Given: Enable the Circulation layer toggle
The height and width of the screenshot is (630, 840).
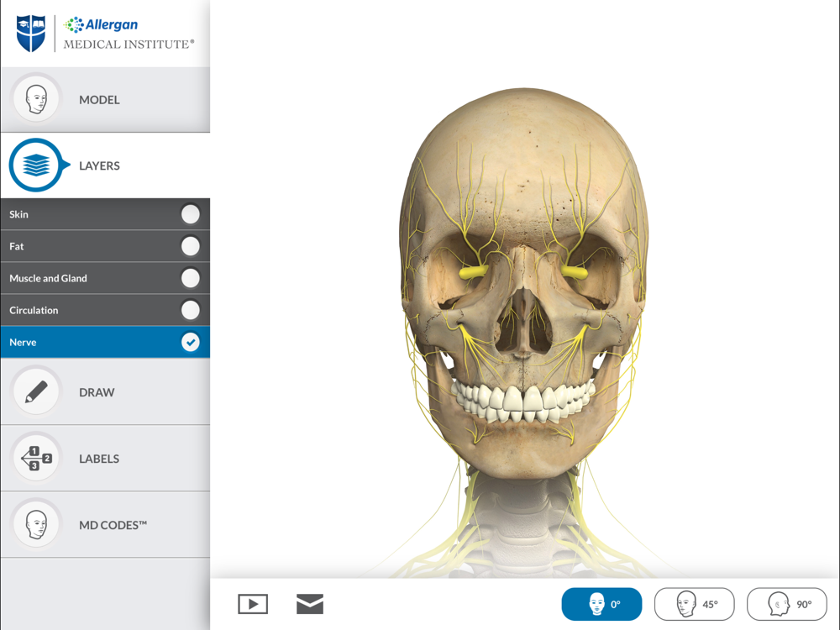Looking at the screenshot, I should pyautogui.click(x=190, y=310).
